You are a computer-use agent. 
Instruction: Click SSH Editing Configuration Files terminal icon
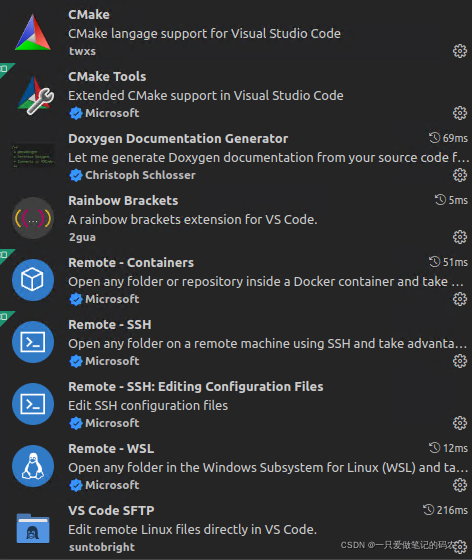coord(33,404)
